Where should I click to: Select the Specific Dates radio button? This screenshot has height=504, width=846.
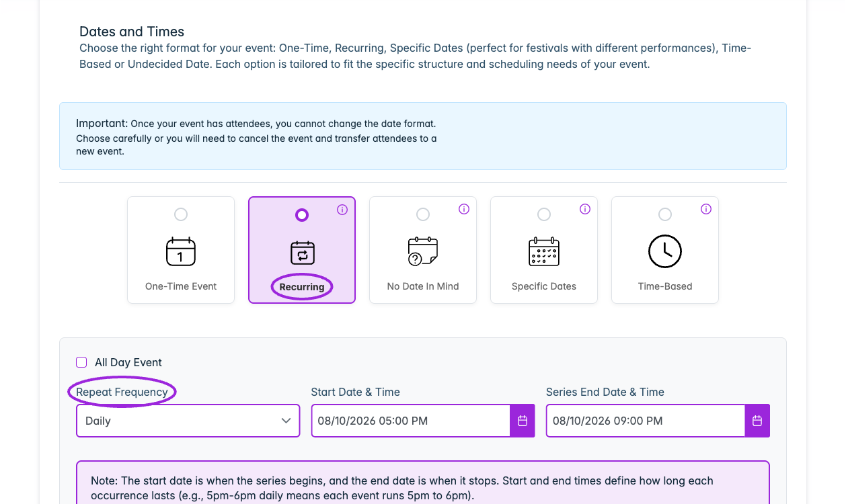point(544,214)
